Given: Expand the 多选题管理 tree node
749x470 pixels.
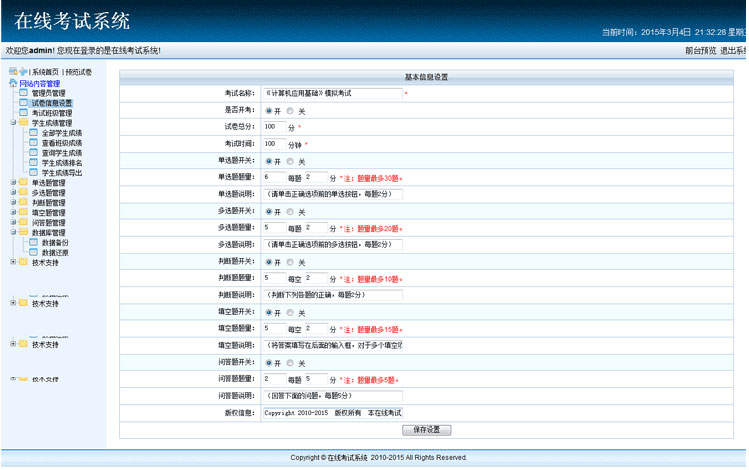Looking at the screenshot, I should tap(13, 193).
